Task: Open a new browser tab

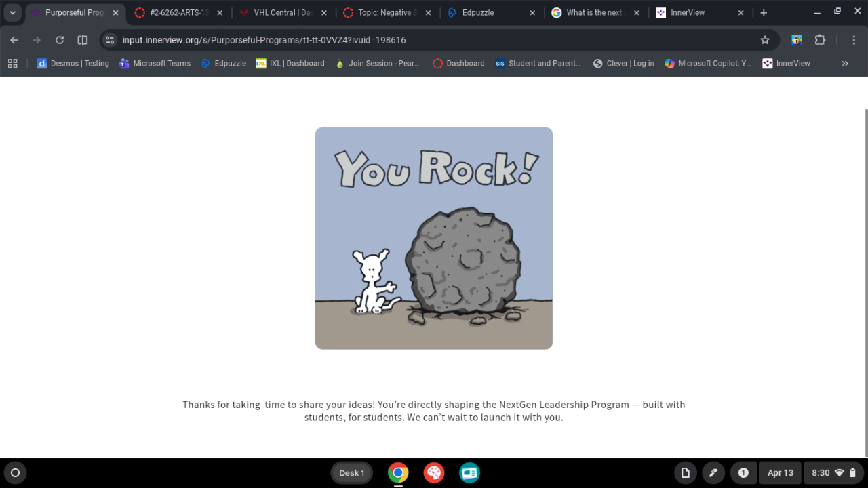Action: click(764, 13)
